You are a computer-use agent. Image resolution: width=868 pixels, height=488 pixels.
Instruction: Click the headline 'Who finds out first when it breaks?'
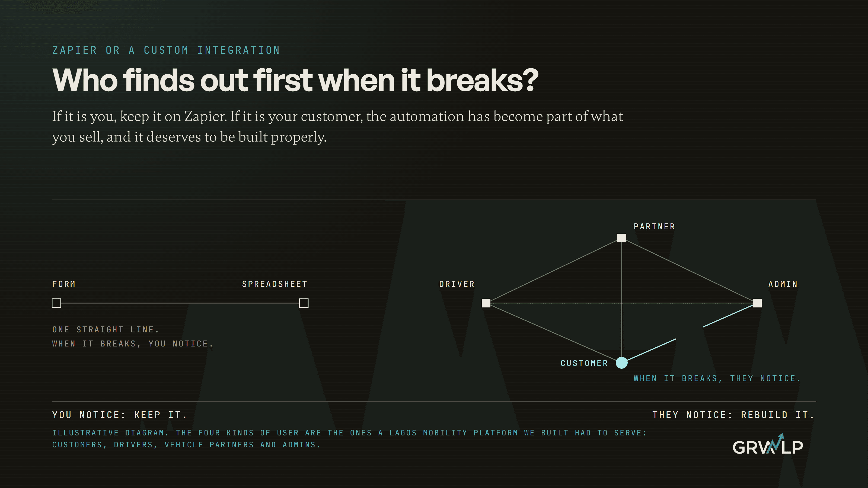pos(295,80)
